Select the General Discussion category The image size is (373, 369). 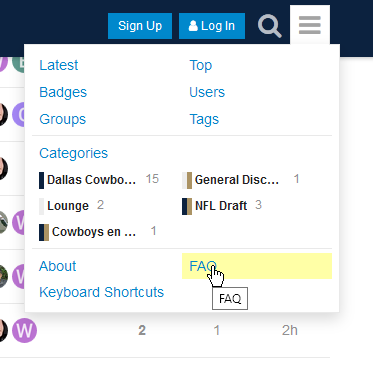click(237, 180)
